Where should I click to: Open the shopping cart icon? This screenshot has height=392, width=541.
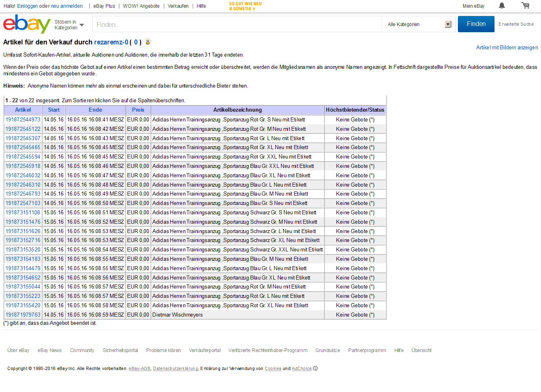526,5
